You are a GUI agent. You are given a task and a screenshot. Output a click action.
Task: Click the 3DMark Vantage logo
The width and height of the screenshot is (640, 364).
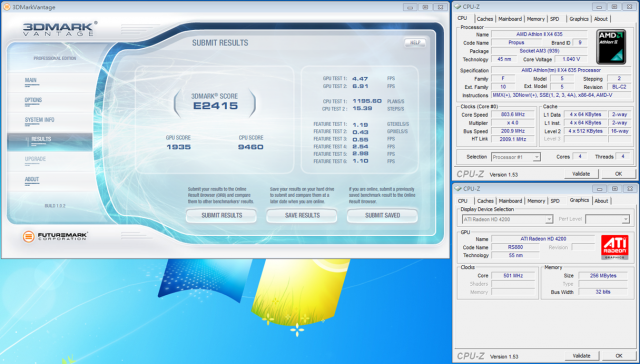[60, 29]
